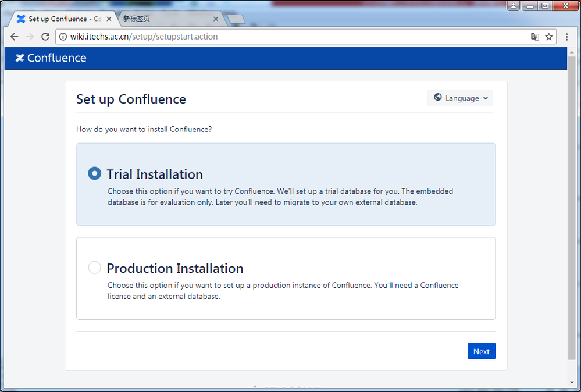Click "How do you want to install Confluence?" text
This screenshot has width=581, height=392.
(x=144, y=129)
